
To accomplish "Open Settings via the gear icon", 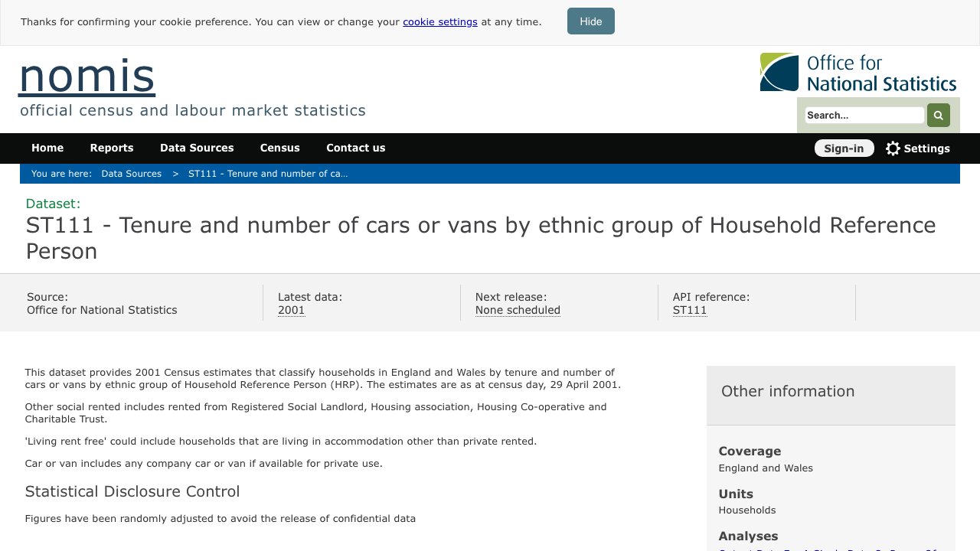I will pyautogui.click(x=893, y=148).
